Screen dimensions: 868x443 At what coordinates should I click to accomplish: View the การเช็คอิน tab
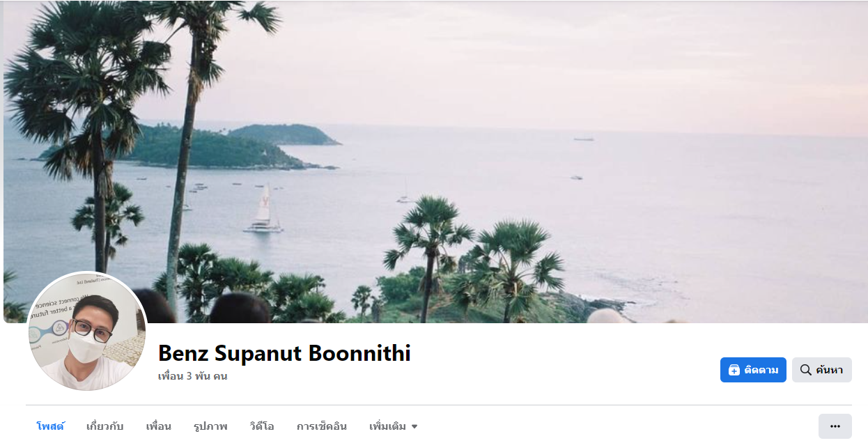322,426
